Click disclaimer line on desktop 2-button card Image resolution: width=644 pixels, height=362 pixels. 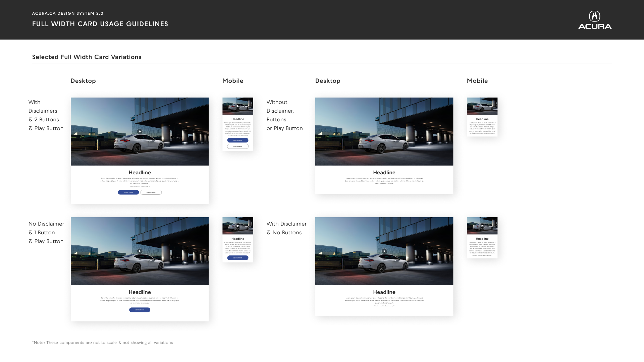pyautogui.click(x=140, y=186)
